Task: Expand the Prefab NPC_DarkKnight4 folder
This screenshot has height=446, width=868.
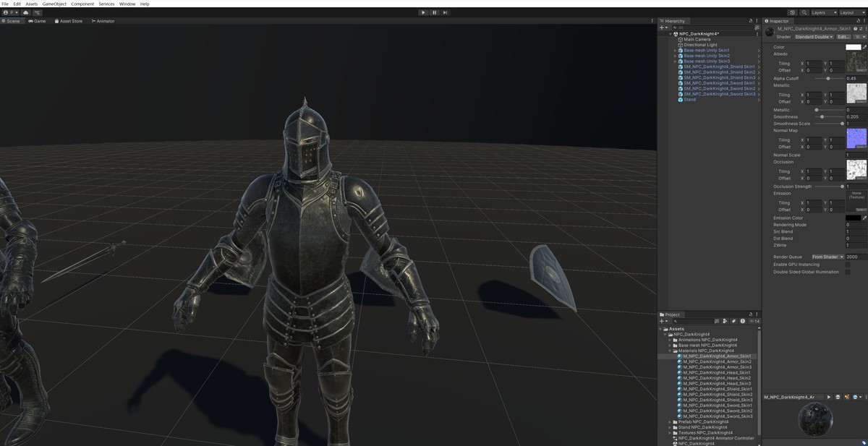Action: (670, 421)
